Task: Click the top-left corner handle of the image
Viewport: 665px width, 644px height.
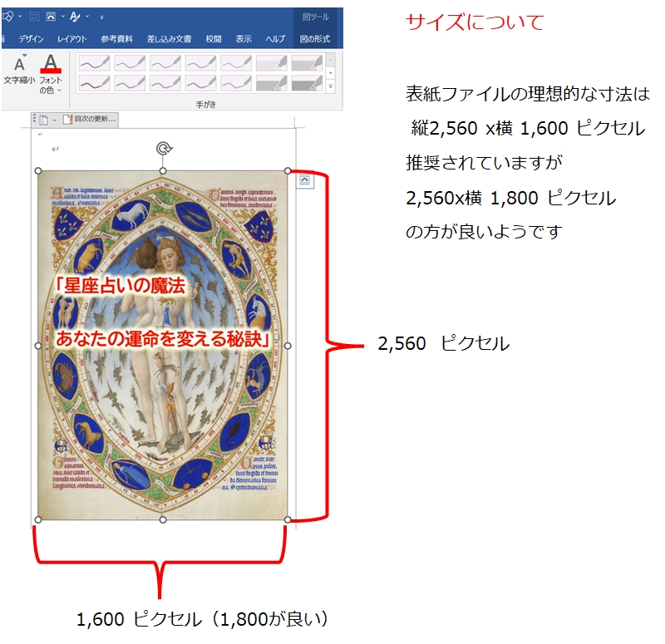Action: click(x=37, y=171)
